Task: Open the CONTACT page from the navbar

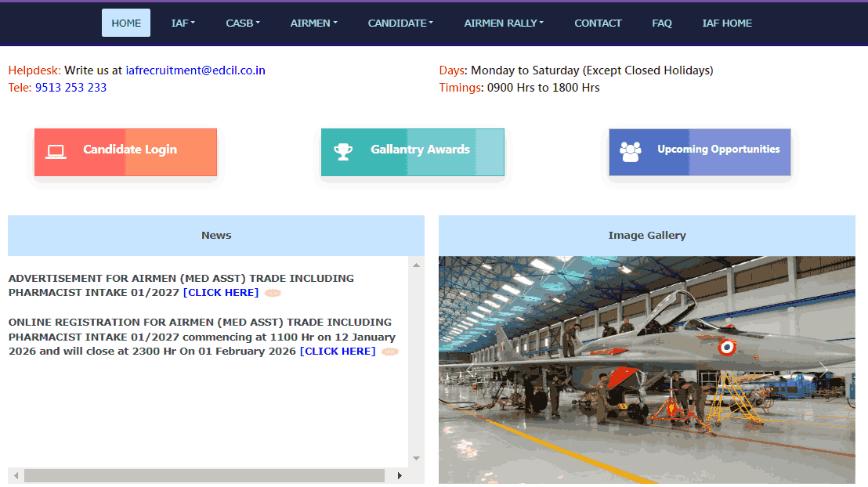Action: click(x=598, y=23)
